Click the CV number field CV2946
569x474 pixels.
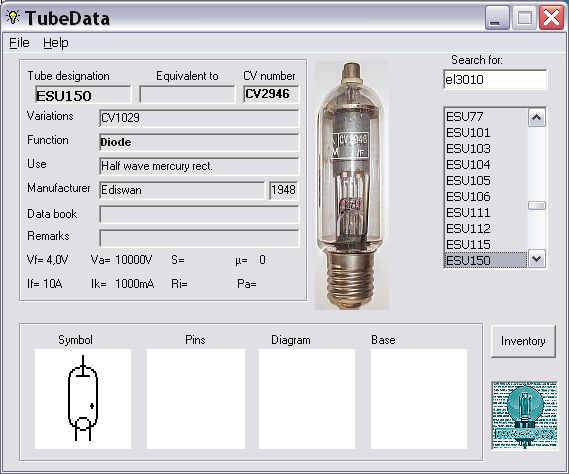tap(271, 94)
